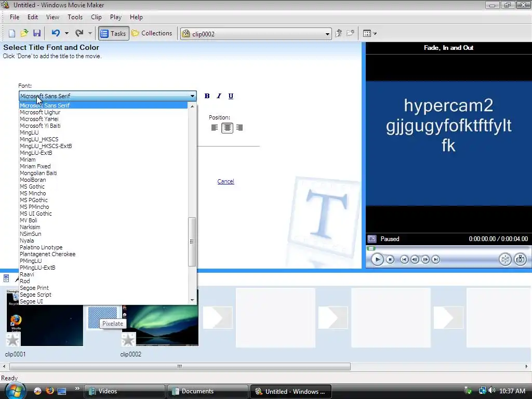Toggle italic title formatting
Viewport: 532px width, 399px height.
tap(219, 96)
